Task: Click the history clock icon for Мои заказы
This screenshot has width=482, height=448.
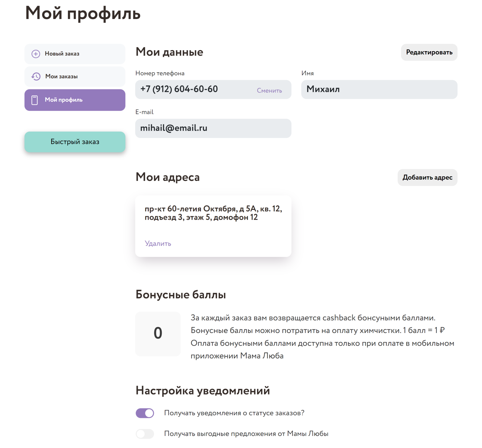Action: click(x=36, y=76)
